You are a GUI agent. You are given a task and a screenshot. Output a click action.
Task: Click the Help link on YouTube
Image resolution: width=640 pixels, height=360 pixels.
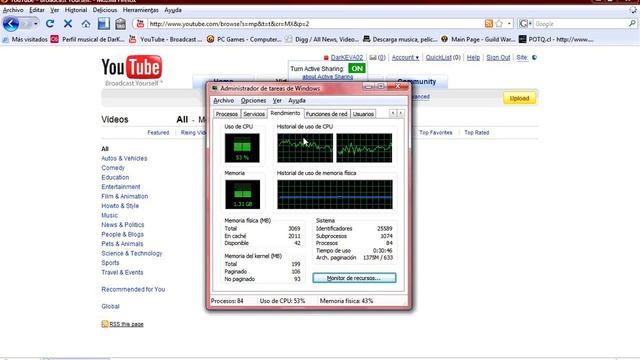point(473,58)
